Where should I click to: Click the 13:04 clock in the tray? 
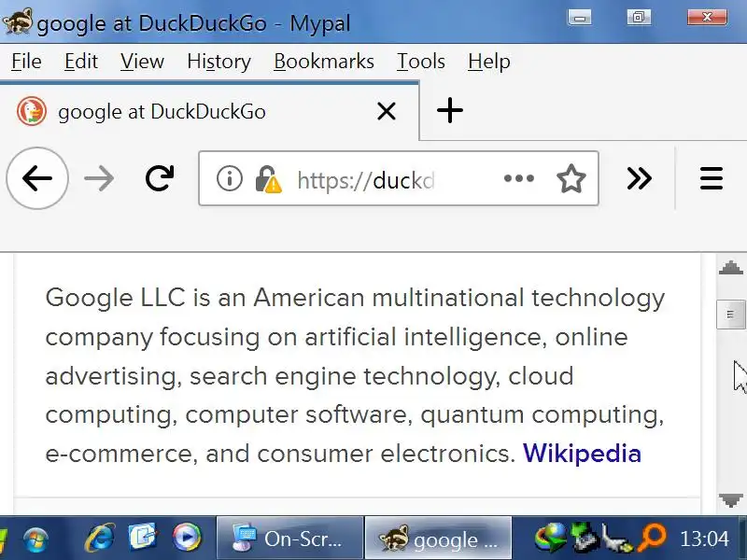[x=704, y=539]
